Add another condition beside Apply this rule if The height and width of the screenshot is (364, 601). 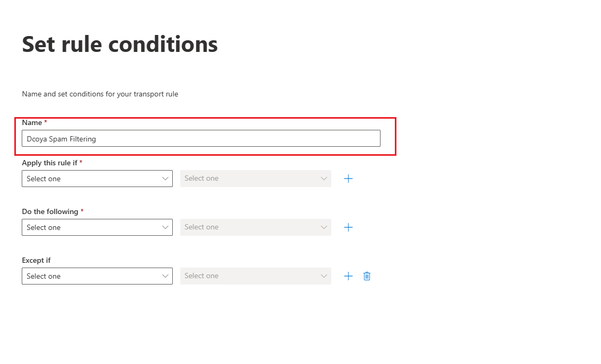348,179
